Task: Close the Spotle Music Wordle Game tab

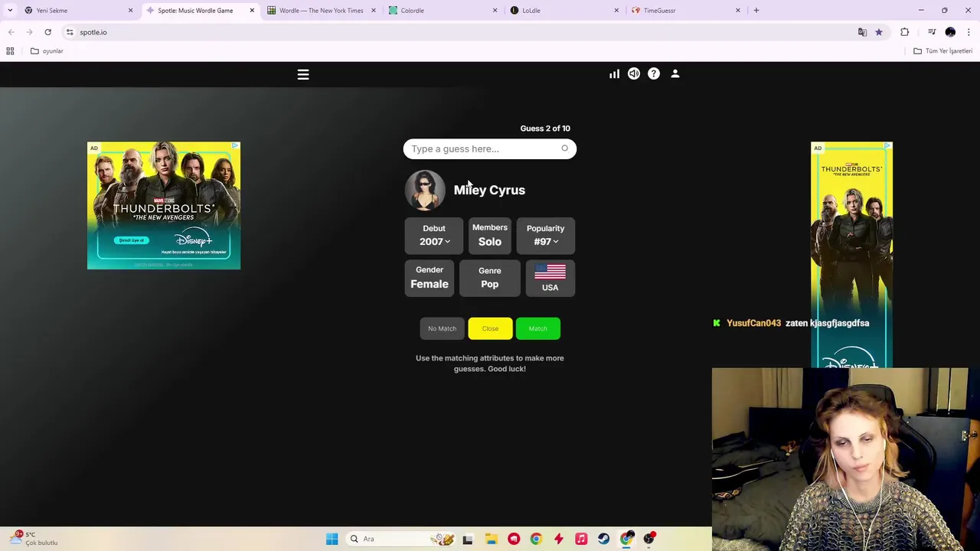Action: click(x=252, y=11)
